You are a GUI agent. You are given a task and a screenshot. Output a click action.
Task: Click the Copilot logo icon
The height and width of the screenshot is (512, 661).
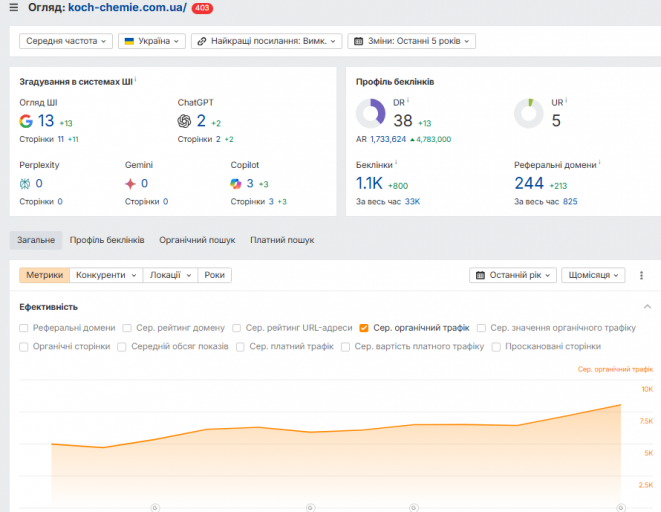click(x=236, y=184)
